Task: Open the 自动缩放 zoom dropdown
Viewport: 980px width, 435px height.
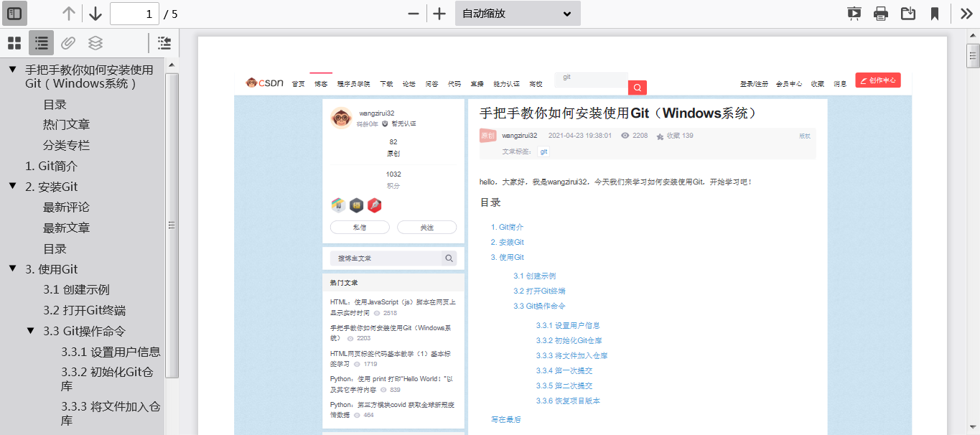Action: tap(518, 14)
